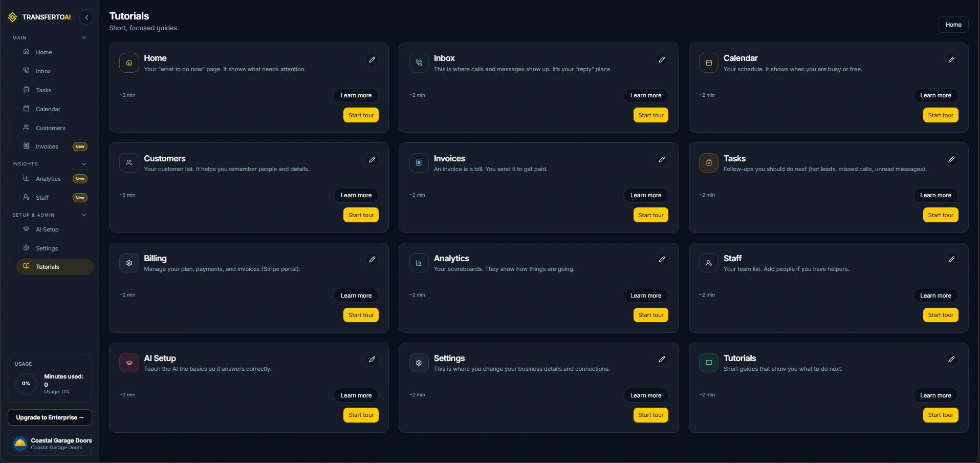The image size is (980, 463).
Task: Collapse the MAIN section chevron
Action: coord(84,37)
